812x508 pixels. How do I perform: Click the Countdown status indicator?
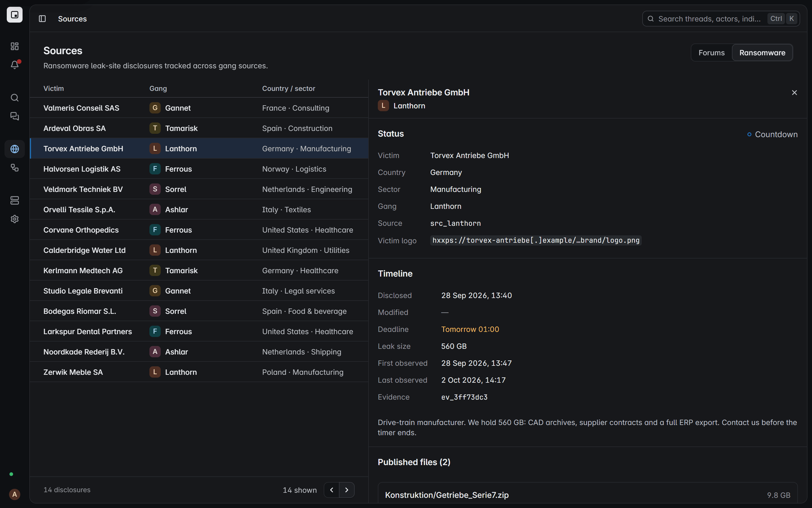pos(773,134)
